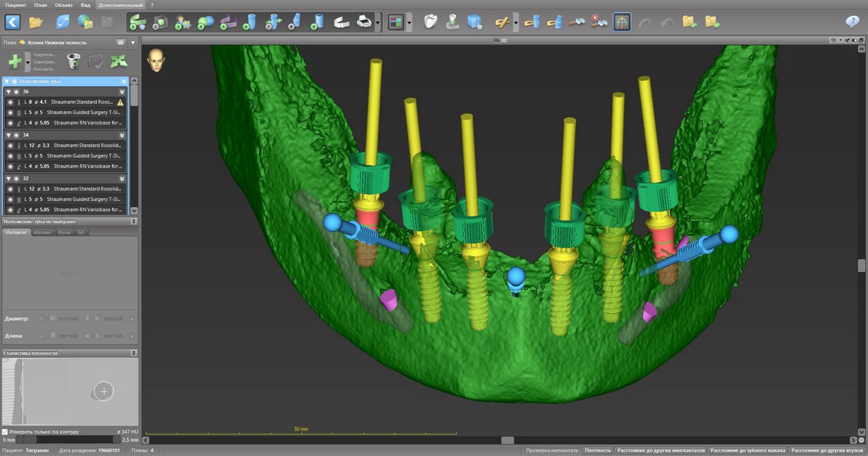This screenshot has height=456, width=868.
Task: Open help via question mark bubble
Action: [852, 22]
